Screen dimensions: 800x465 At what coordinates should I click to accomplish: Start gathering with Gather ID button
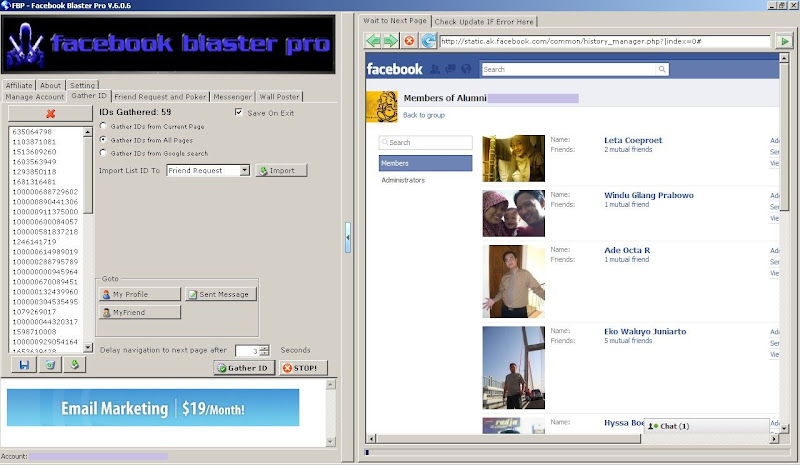pyautogui.click(x=244, y=368)
